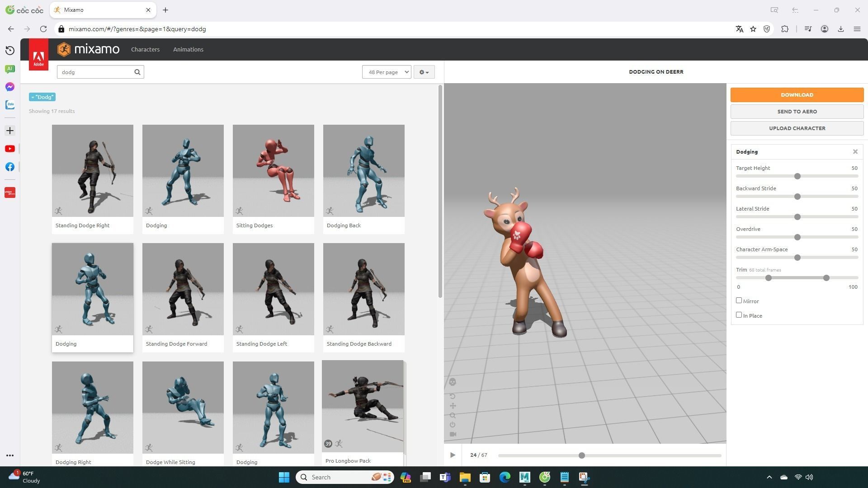Viewport: 868px width, 488px height.
Task: Open the Windows Start menu
Action: (284, 477)
